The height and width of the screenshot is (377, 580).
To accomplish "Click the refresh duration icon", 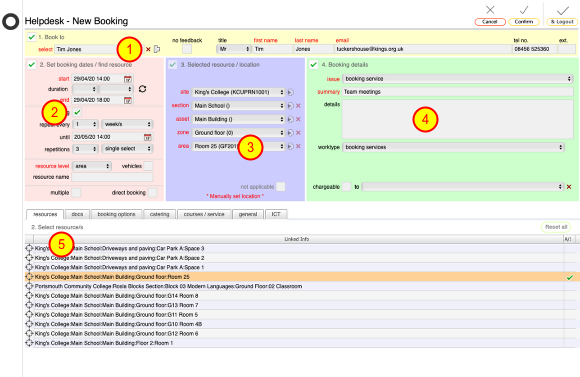I will 142,89.
